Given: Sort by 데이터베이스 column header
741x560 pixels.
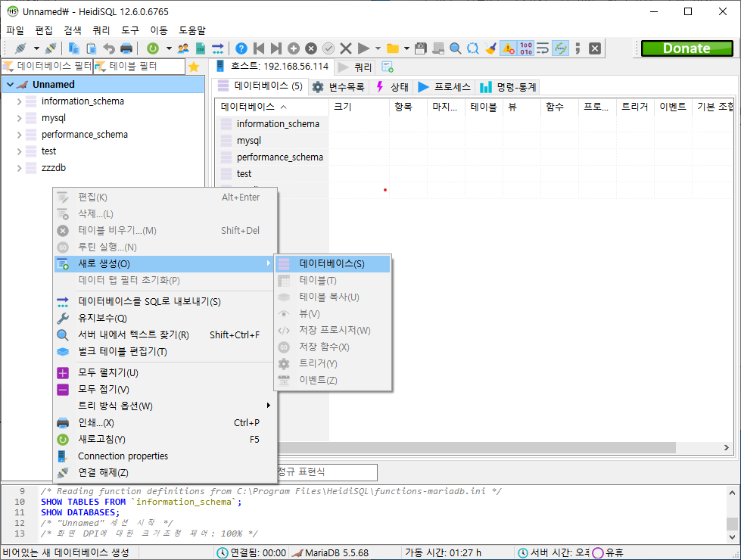Looking at the screenshot, I should tap(272, 107).
